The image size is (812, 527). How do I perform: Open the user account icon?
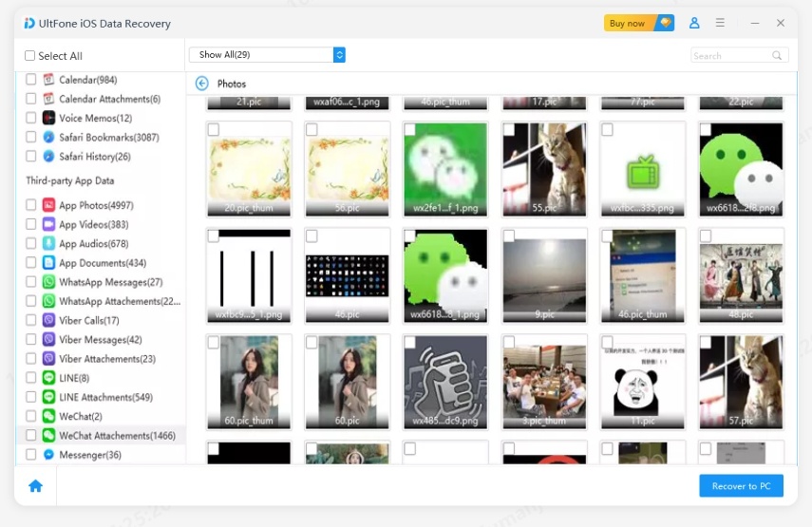click(x=694, y=23)
